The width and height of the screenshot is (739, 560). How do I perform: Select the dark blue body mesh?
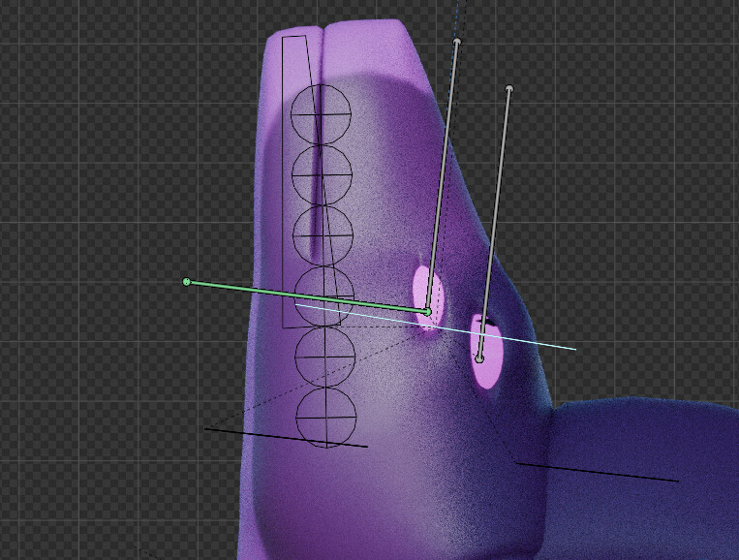[641, 481]
